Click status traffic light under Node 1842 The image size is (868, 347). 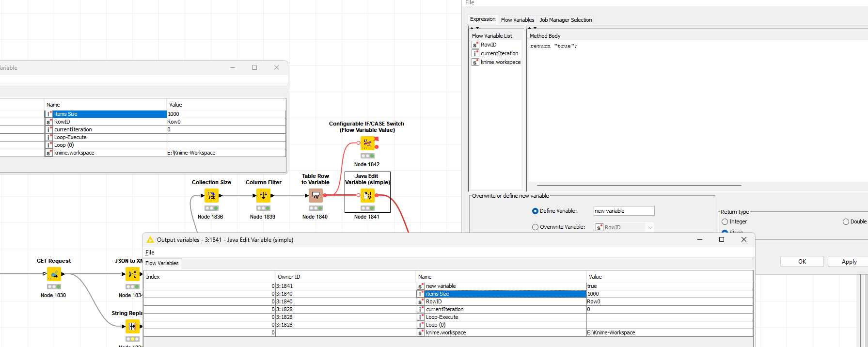tap(367, 156)
